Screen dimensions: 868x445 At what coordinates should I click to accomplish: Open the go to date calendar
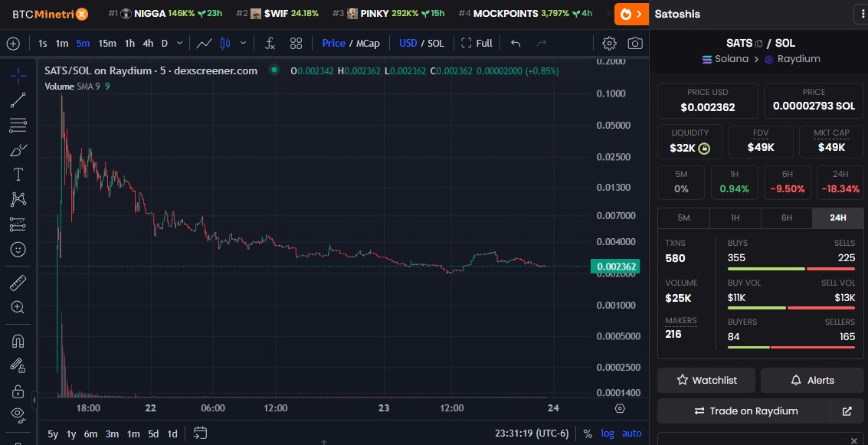[x=201, y=433]
